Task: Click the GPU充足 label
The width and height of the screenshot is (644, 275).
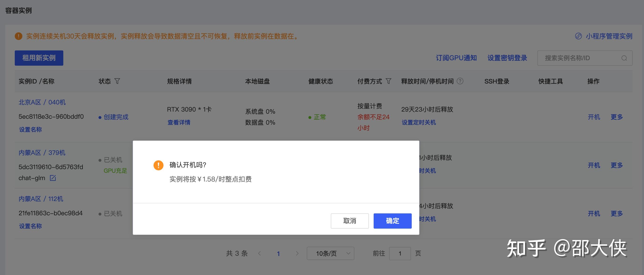Action: [x=115, y=171]
